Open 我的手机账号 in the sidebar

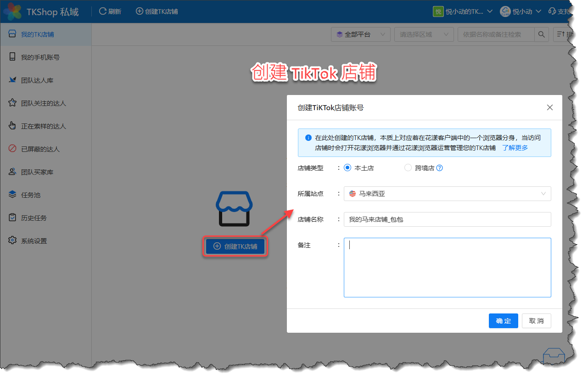tap(46, 57)
